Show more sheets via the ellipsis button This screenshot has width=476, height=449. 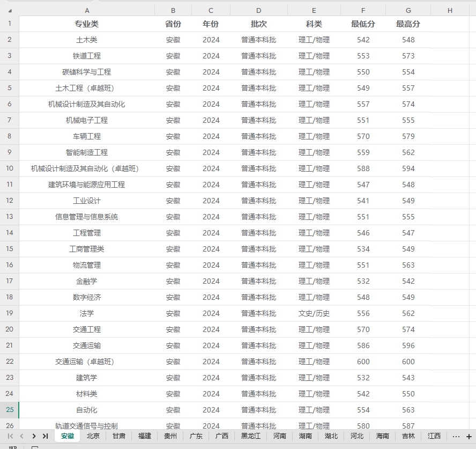[x=456, y=436]
